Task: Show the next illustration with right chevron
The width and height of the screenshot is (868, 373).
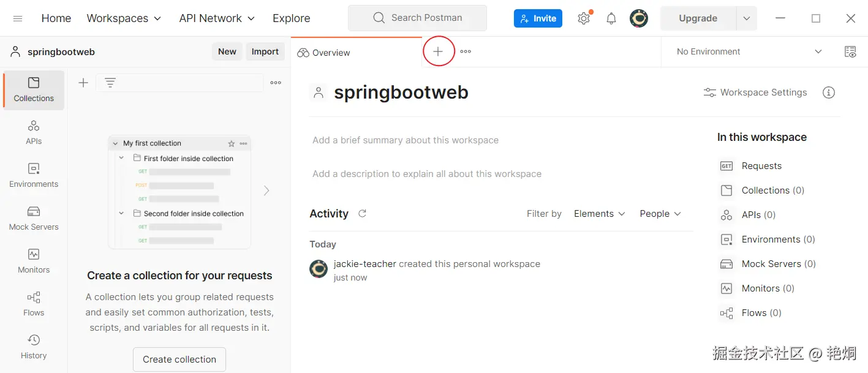Action: pyautogui.click(x=266, y=190)
